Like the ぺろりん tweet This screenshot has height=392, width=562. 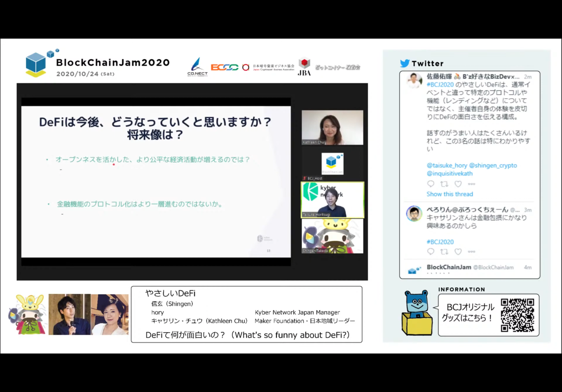(458, 252)
